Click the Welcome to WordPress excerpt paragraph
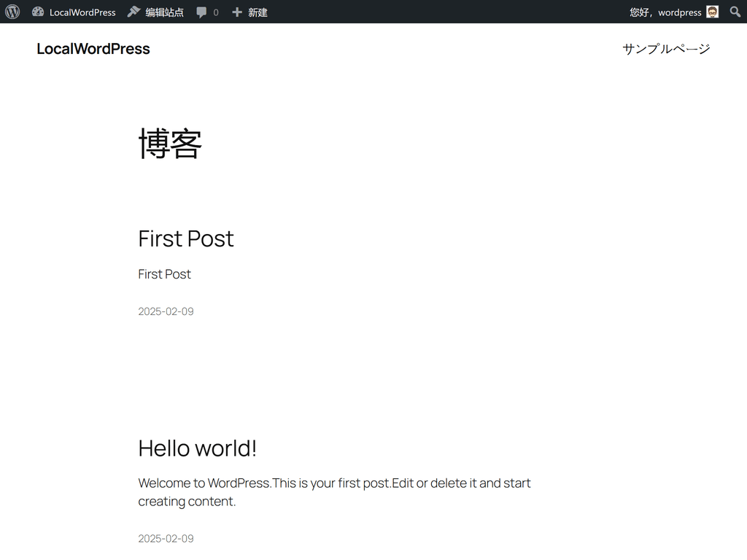The width and height of the screenshot is (747, 560). click(x=334, y=492)
